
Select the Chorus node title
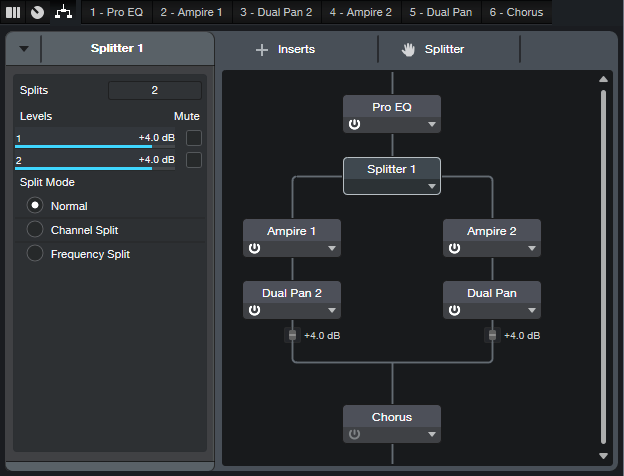pyautogui.click(x=392, y=417)
